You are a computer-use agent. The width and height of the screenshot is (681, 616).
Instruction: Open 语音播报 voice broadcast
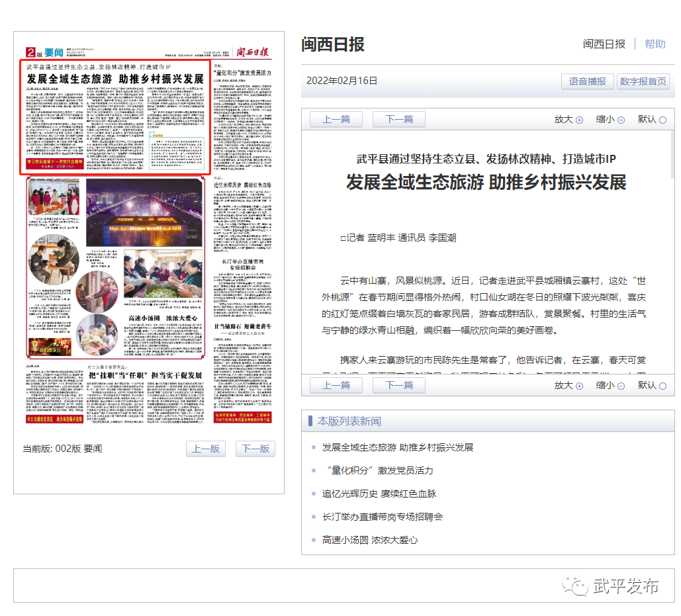click(x=587, y=81)
